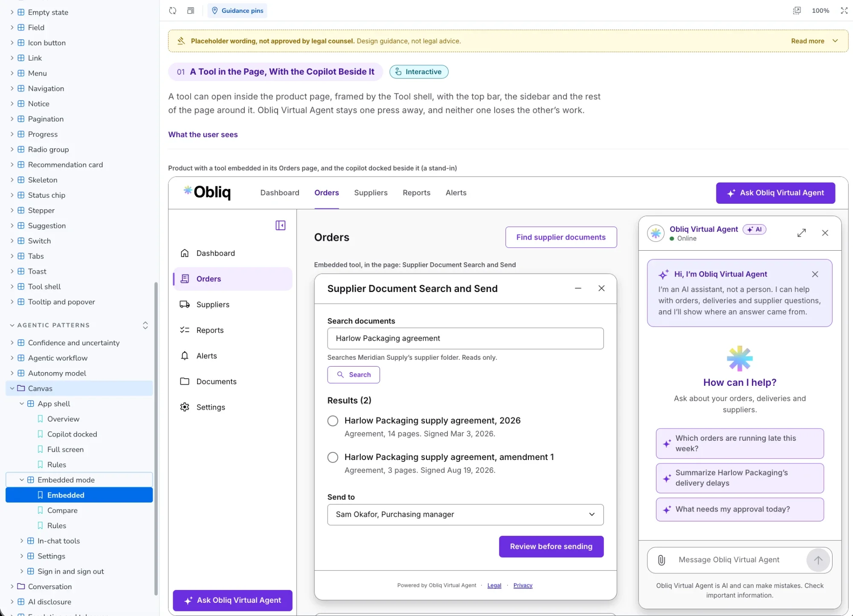The image size is (853, 616).
Task: Click the paperclip attachment icon
Action: point(662,560)
